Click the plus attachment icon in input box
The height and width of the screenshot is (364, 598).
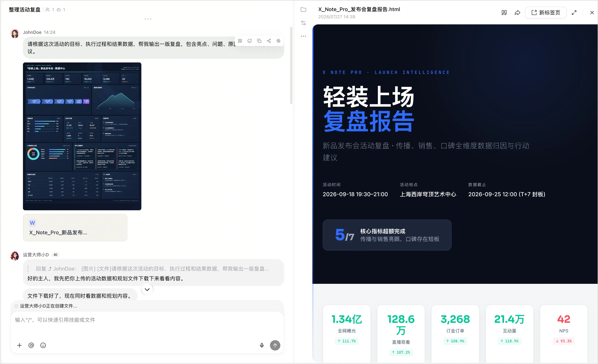[19, 345]
